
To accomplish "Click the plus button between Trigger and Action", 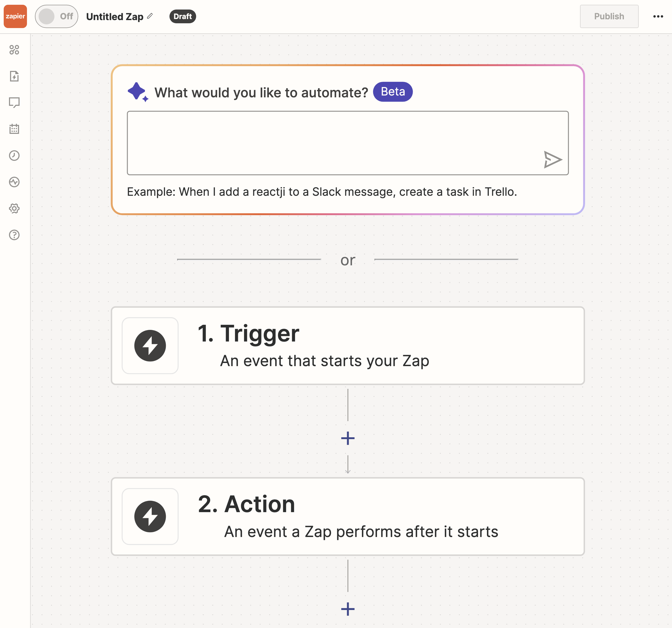I will 348,438.
